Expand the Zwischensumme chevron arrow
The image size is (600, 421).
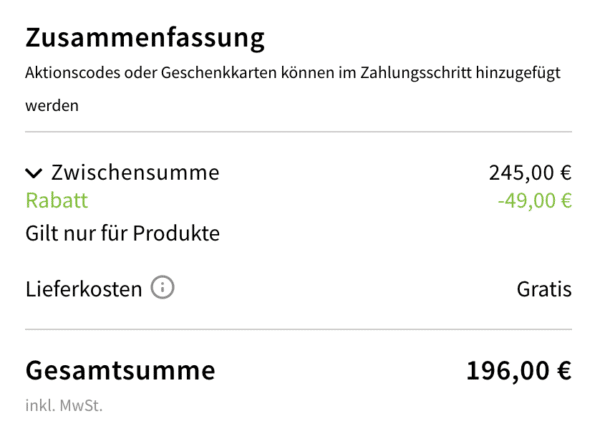click(35, 173)
